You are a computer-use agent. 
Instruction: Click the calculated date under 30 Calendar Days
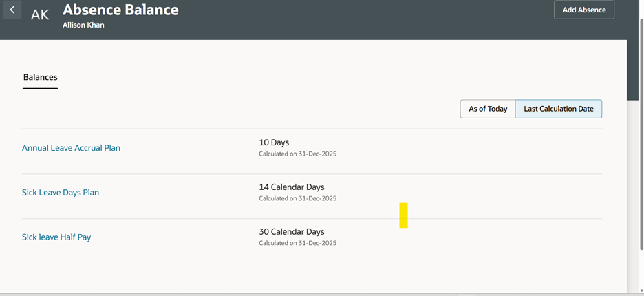[297, 243]
